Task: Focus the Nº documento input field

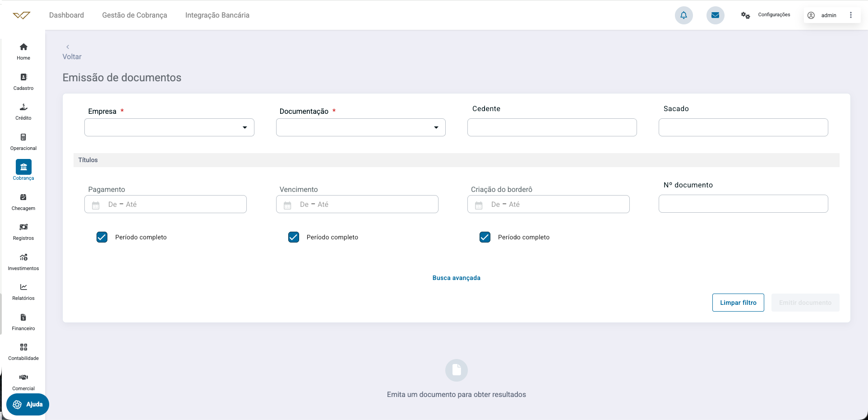Action: coord(743,204)
